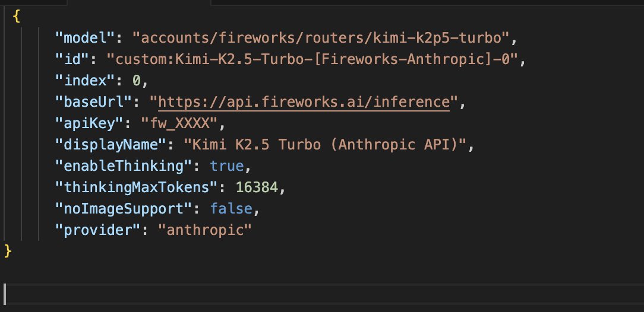Click the custom:Kimi-K2.5-Turbo id value

click(x=312, y=59)
